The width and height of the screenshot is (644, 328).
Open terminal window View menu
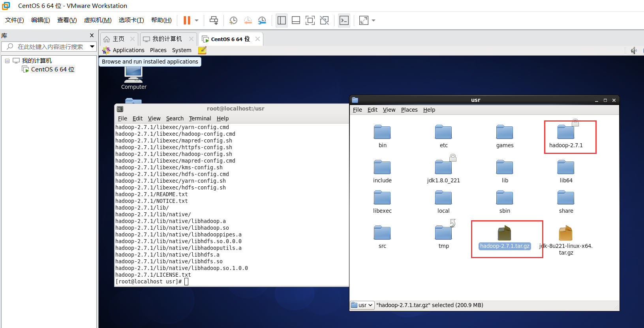[x=154, y=118]
